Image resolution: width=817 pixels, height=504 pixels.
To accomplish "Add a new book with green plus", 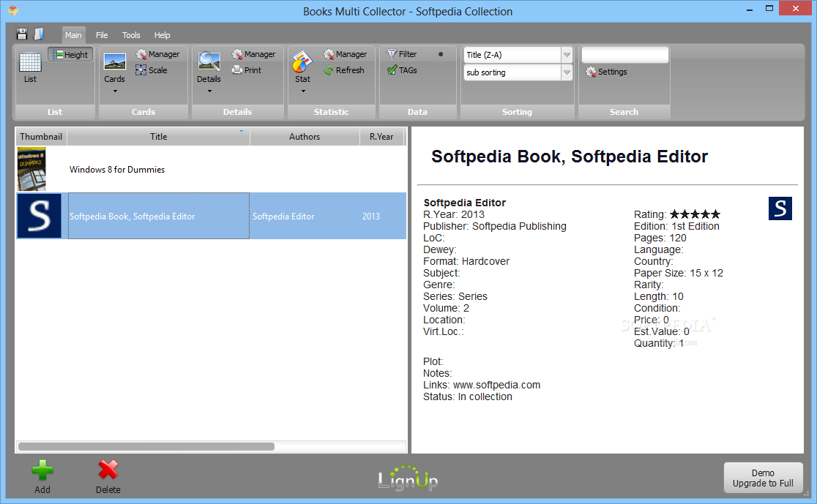I will click(x=42, y=476).
